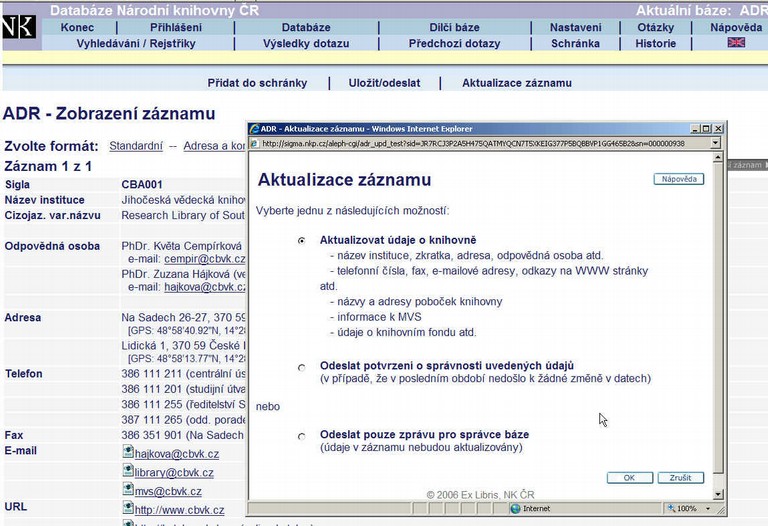Click the zoom magnifier icon in status bar
Image resolution: width=768 pixels, height=526 pixels.
click(671, 508)
